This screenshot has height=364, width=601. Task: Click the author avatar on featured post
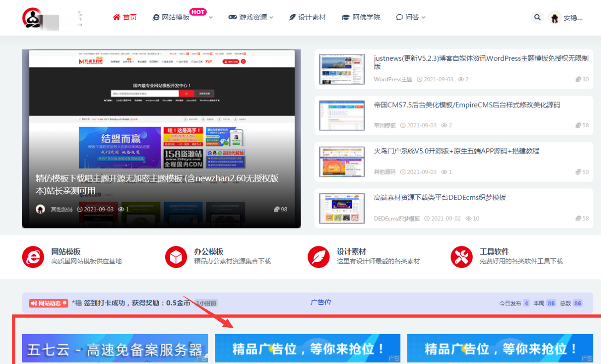pos(40,209)
